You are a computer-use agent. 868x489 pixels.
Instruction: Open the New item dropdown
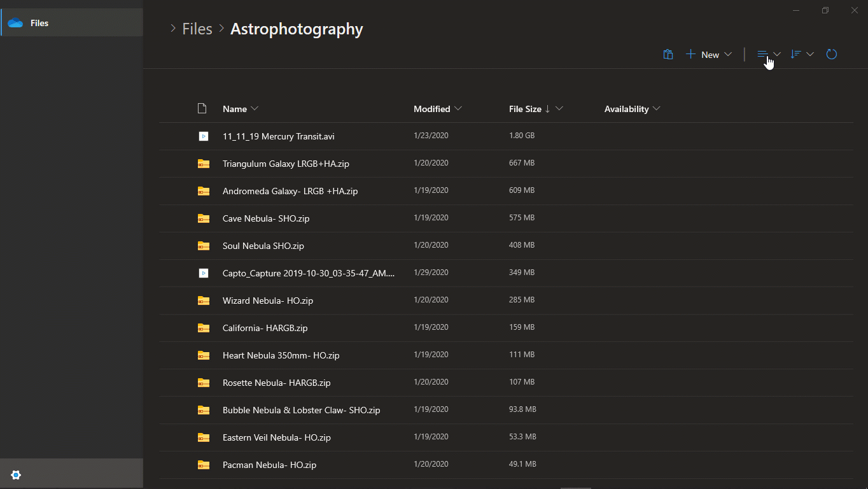click(709, 55)
